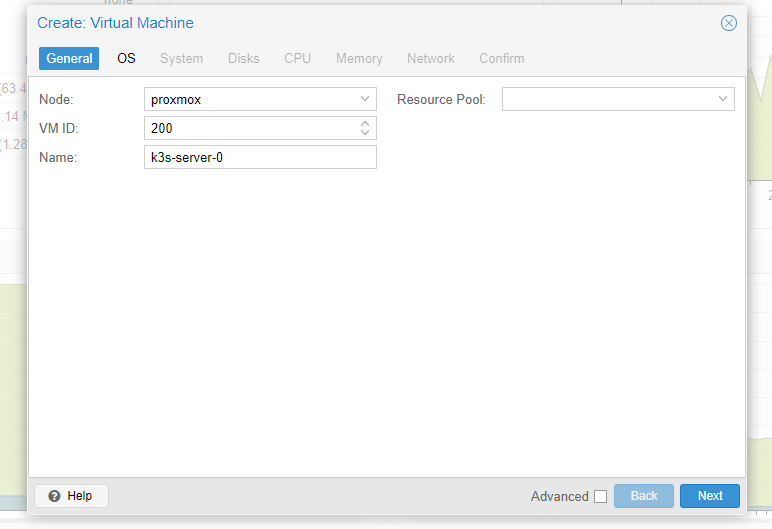
Task: Select the General tab
Action: [x=69, y=59]
